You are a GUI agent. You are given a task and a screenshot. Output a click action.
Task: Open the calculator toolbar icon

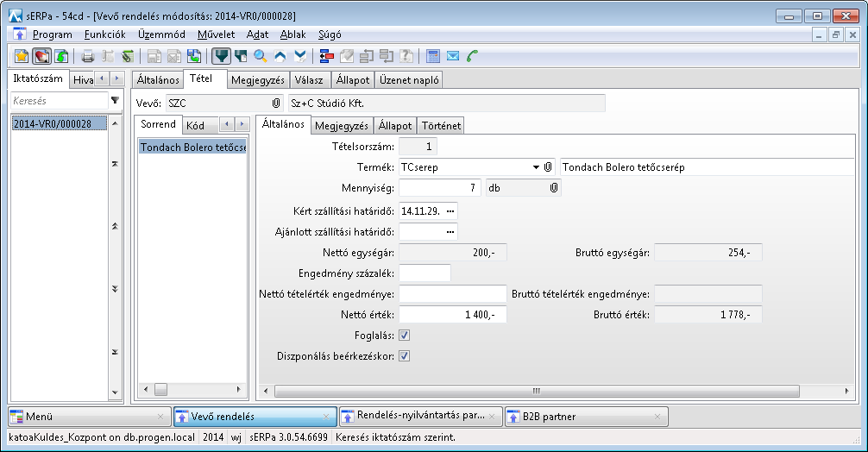tap(433, 56)
